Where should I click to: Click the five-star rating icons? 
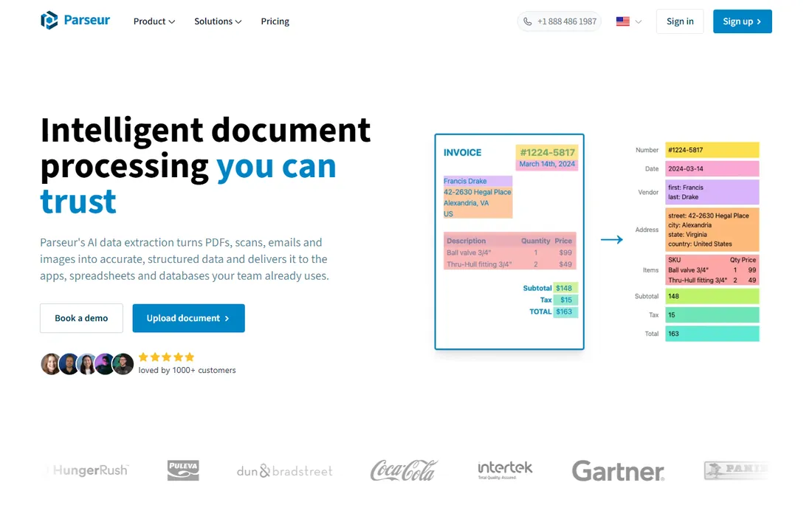166,357
